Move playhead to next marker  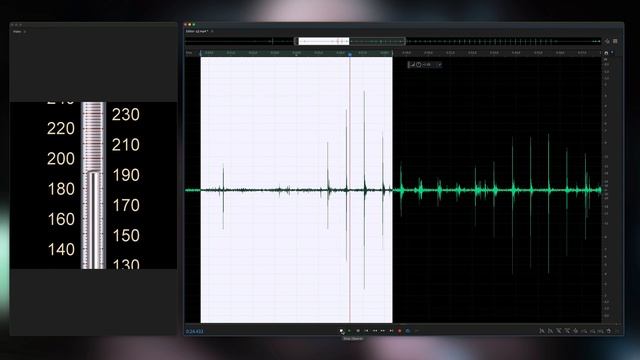point(391,331)
